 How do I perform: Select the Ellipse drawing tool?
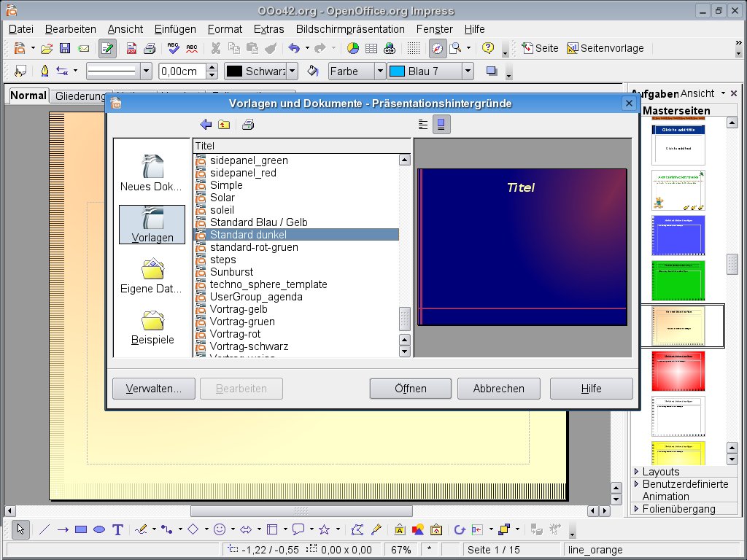tap(99, 530)
